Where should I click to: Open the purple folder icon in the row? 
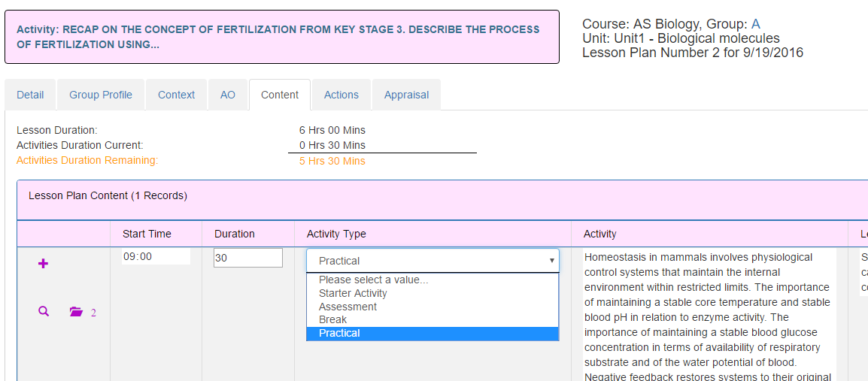point(76,311)
